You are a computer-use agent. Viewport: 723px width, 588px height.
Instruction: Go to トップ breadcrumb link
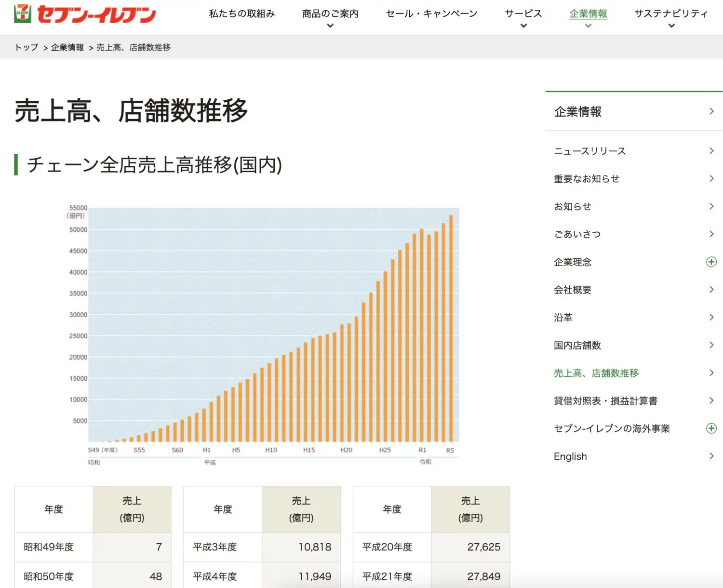[x=27, y=47]
